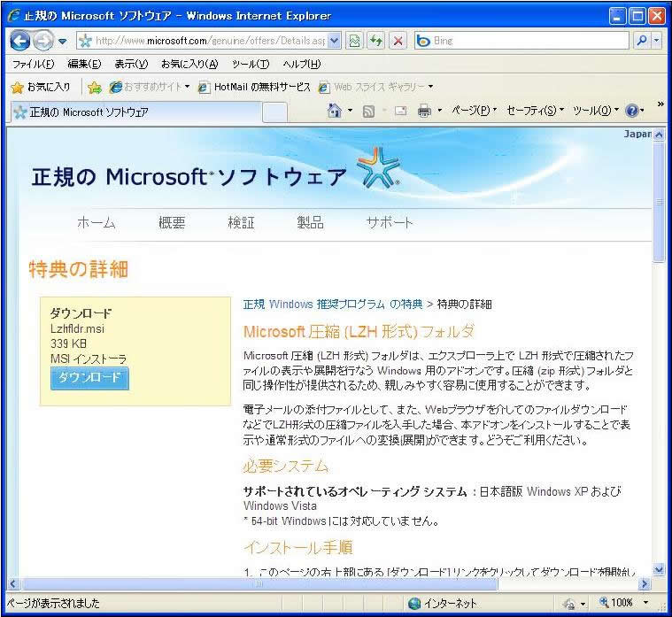This screenshot has height=617, width=672.
Task: Click the HotMail の無料サービス favorite link
Action: click(x=255, y=87)
